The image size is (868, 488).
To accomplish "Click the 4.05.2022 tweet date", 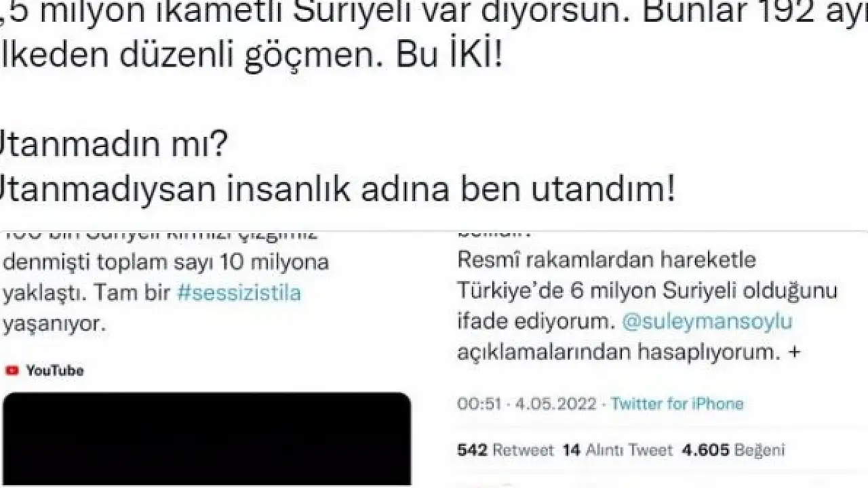I will point(556,404).
